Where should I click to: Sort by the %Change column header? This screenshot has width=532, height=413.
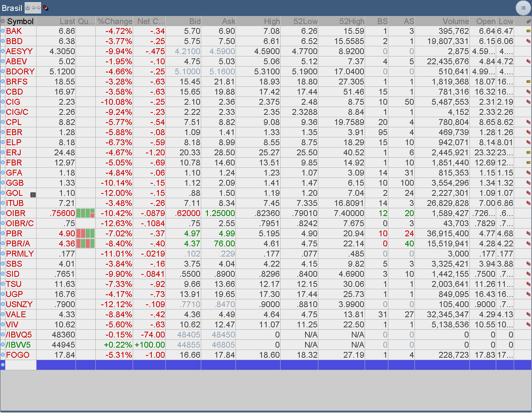114,21
